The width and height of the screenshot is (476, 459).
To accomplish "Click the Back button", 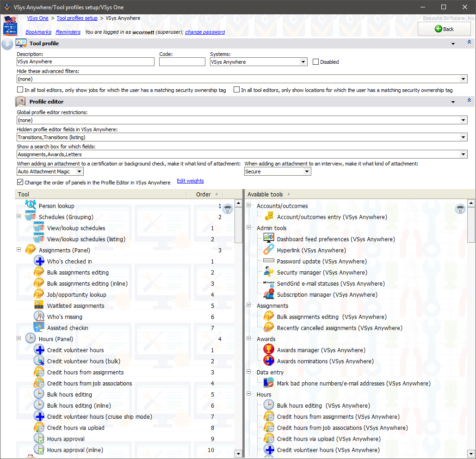I will coord(444,29).
